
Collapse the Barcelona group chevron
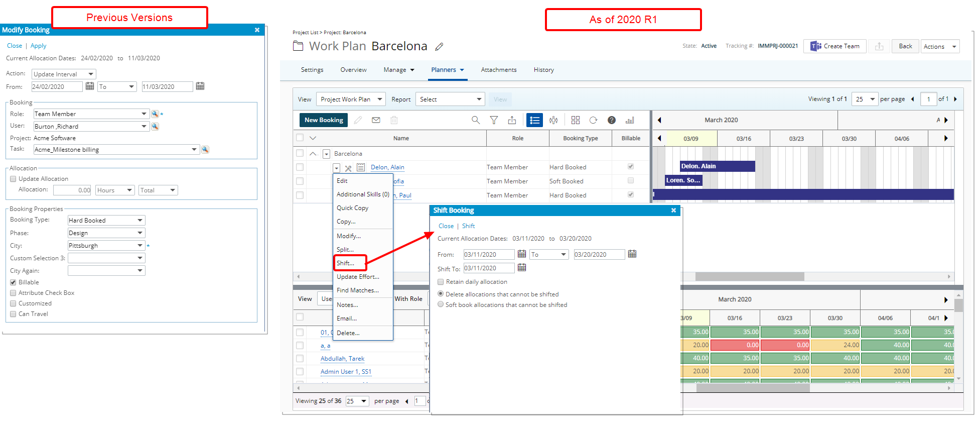click(313, 154)
